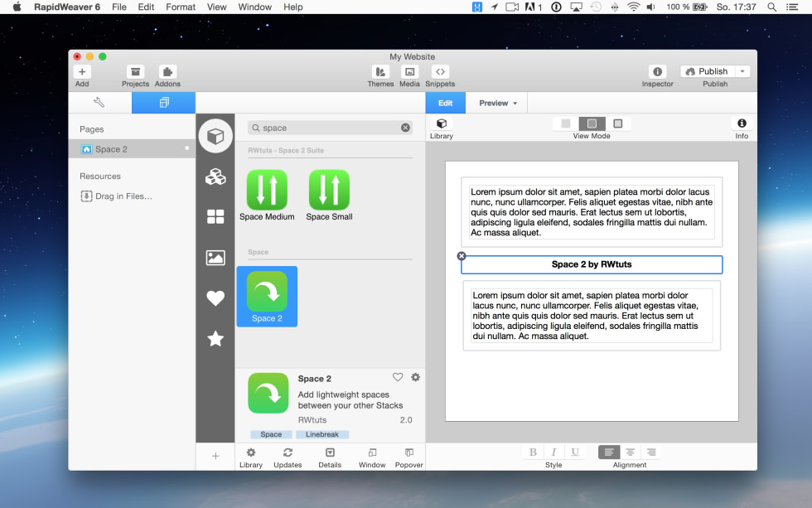Open the Snippets code icon
Screen dimensions: 812x508
click(x=440, y=72)
